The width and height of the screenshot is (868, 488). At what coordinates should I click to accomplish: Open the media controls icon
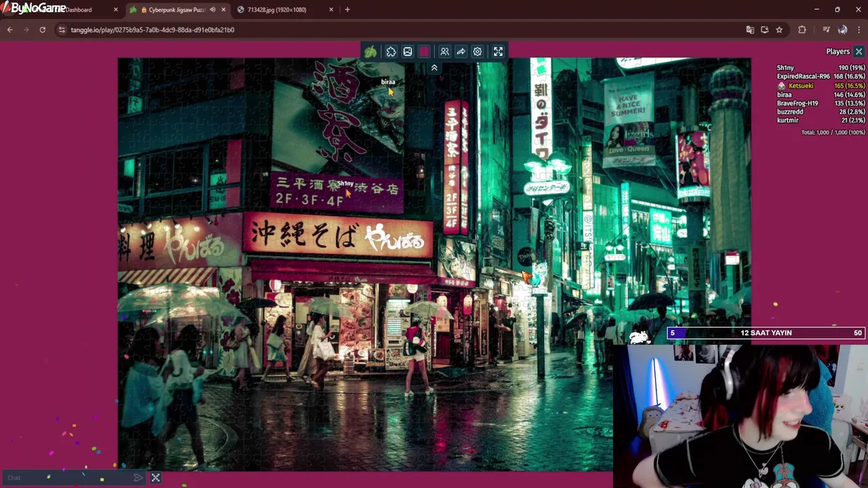click(826, 30)
